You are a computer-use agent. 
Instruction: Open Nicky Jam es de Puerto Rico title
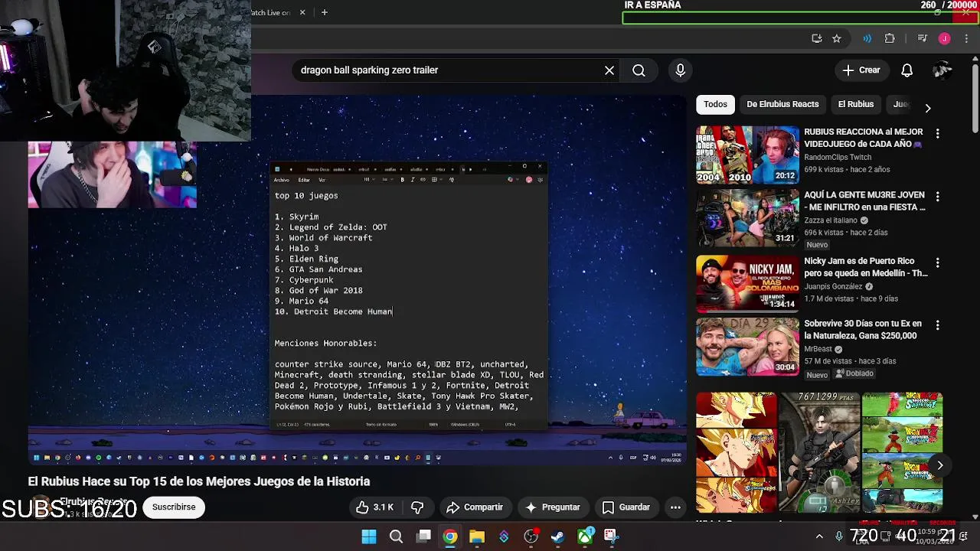tap(866, 267)
